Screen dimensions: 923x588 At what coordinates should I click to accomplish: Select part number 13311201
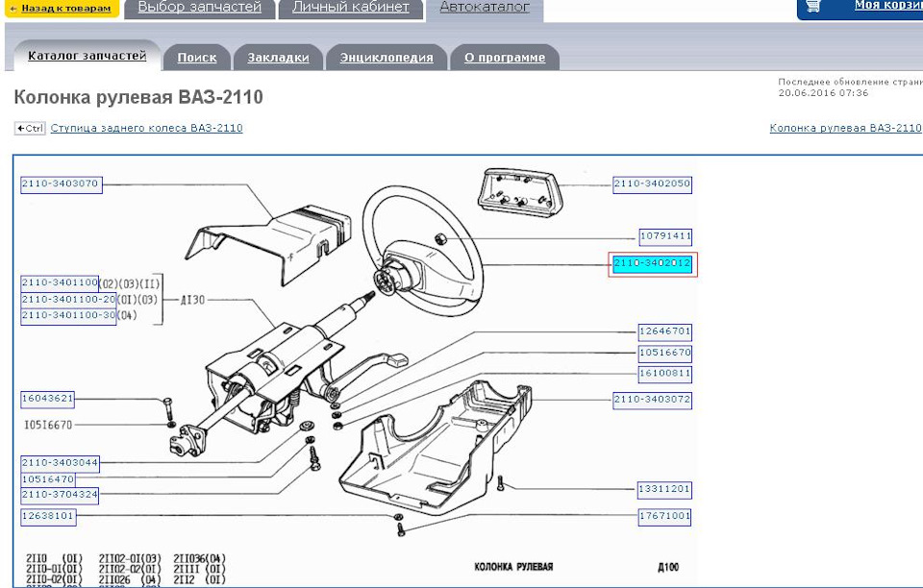665,490
